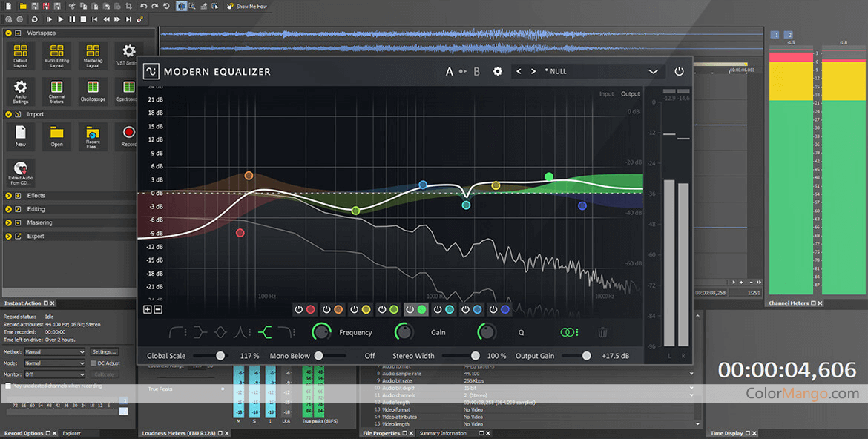Go to previous preset arrow
The image size is (868, 439).
(x=519, y=71)
